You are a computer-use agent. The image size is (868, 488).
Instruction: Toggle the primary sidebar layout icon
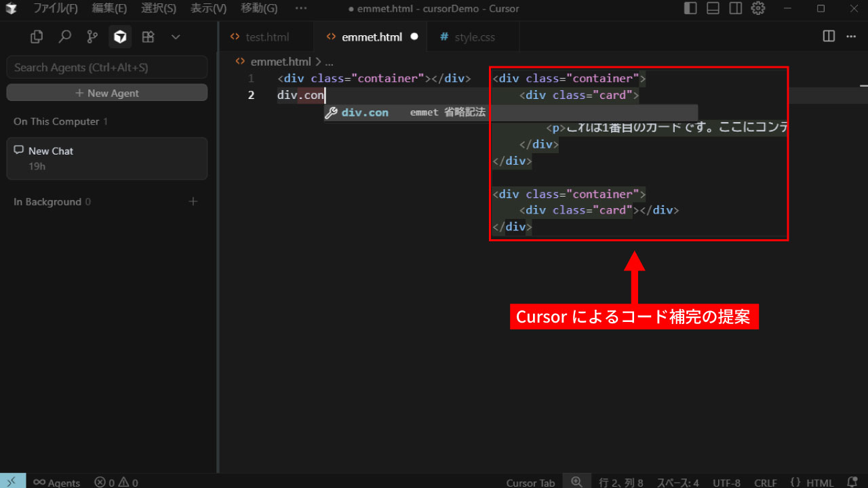(690, 9)
